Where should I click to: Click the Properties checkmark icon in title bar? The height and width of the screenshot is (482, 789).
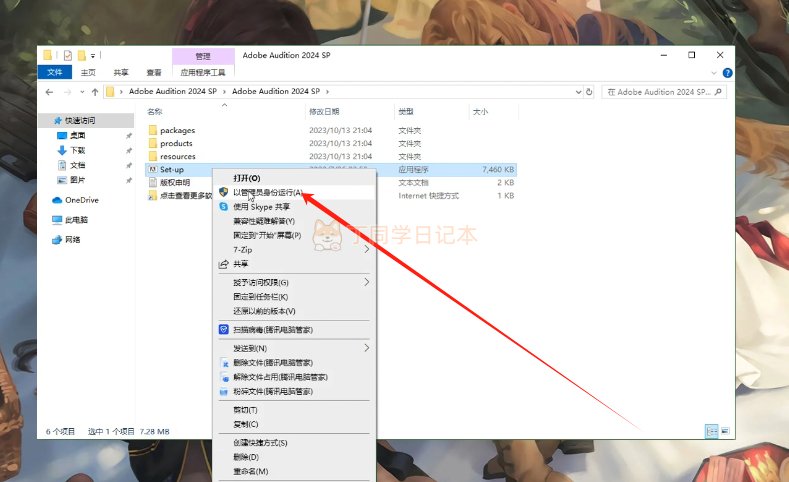(67, 55)
